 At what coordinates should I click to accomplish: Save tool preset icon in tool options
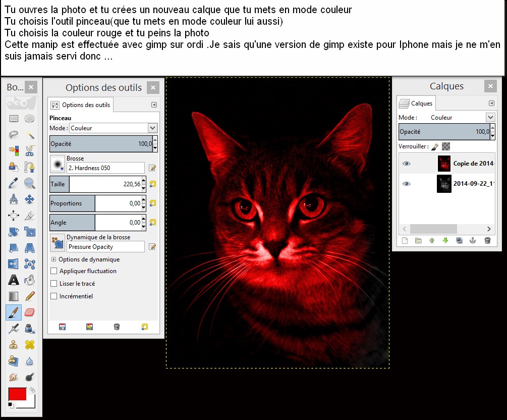click(63, 327)
